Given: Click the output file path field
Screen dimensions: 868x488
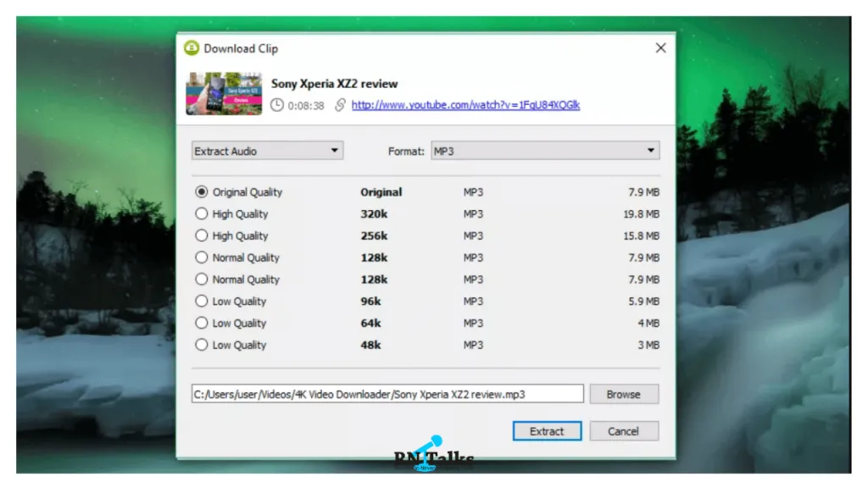Looking at the screenshot, I should point(387,394).
